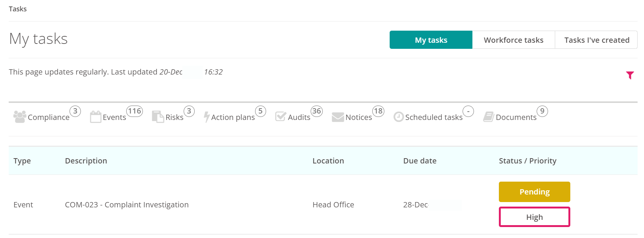Select the Notices category label
This screenshot has width=644, height=238.
(359, 117)
